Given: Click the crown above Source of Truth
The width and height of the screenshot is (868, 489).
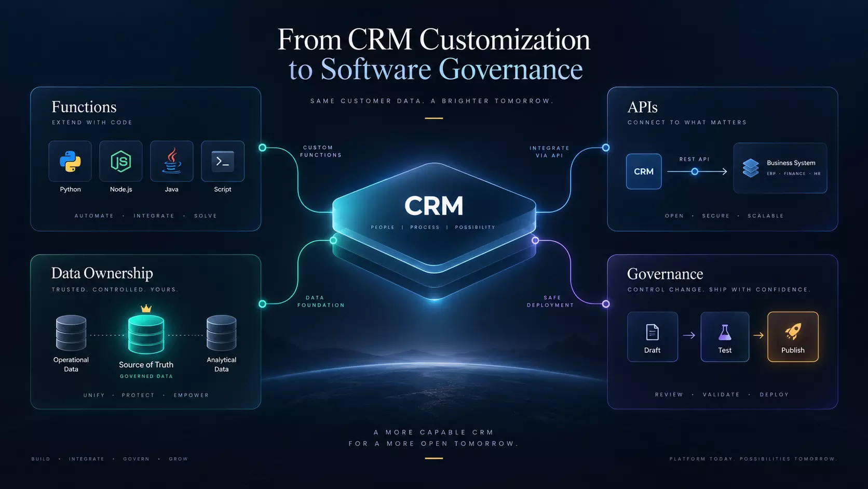Looking at the screenshot, I should pos(146,309).
